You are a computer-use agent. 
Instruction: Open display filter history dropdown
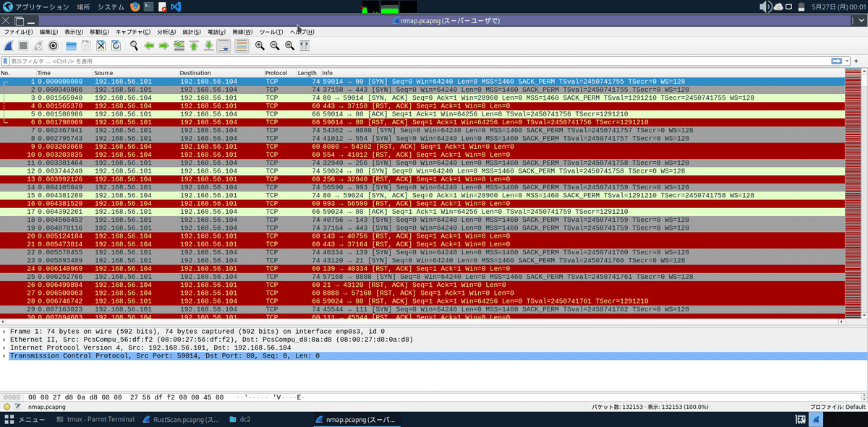[848, 61]
